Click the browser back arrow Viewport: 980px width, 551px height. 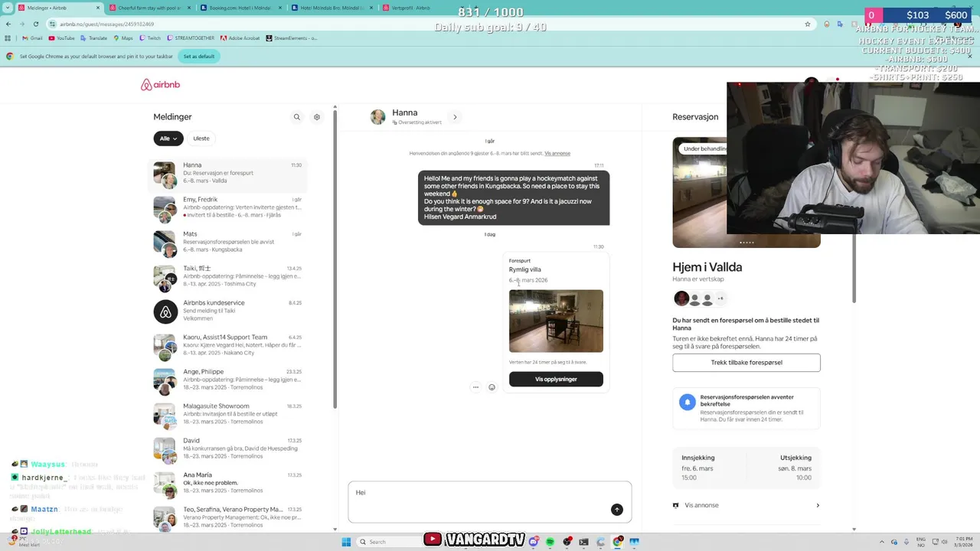point(8,24)
